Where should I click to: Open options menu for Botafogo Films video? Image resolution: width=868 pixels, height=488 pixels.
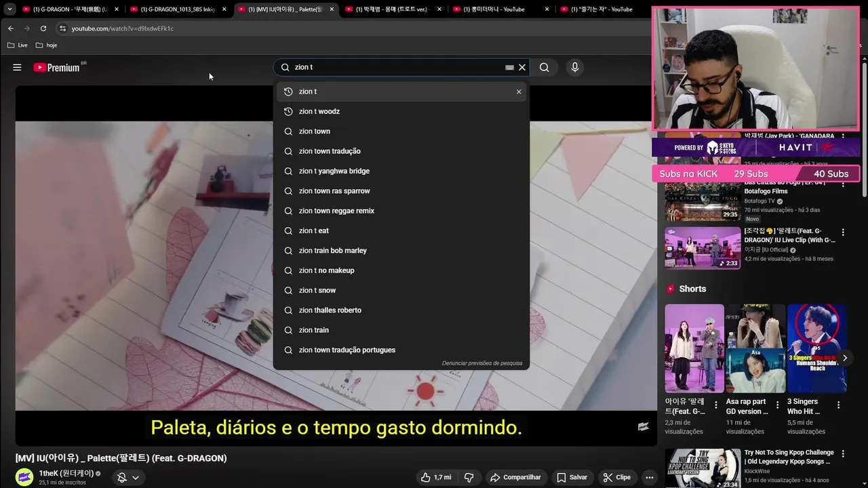pos(843,186)
